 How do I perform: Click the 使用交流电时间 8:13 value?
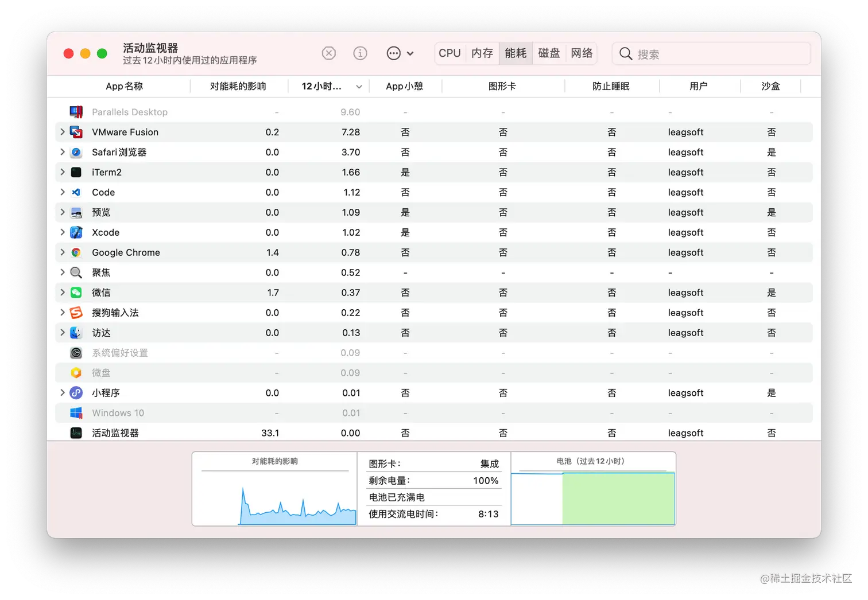[x=489, y=514]
